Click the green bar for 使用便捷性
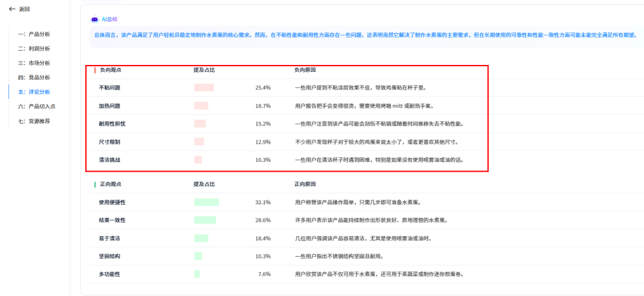Viewport: 644px width, 296px height. (x=207, y=202)
